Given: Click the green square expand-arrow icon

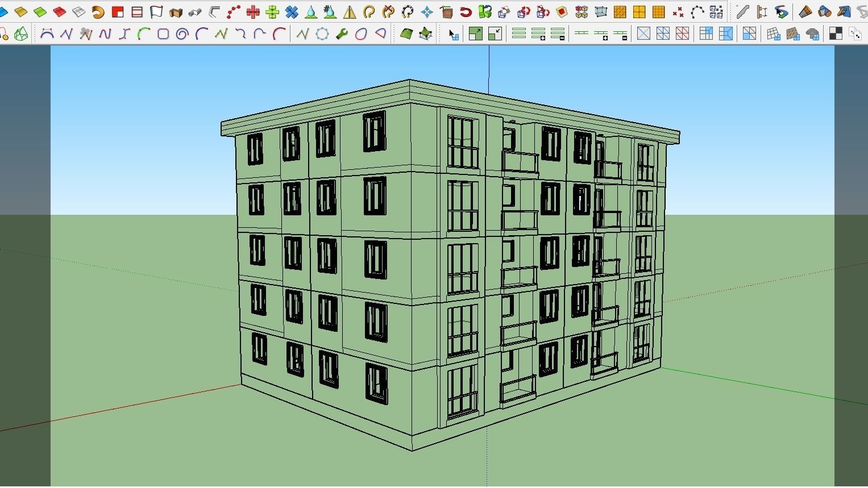Looking at the screenshot, I should [476, 34].
